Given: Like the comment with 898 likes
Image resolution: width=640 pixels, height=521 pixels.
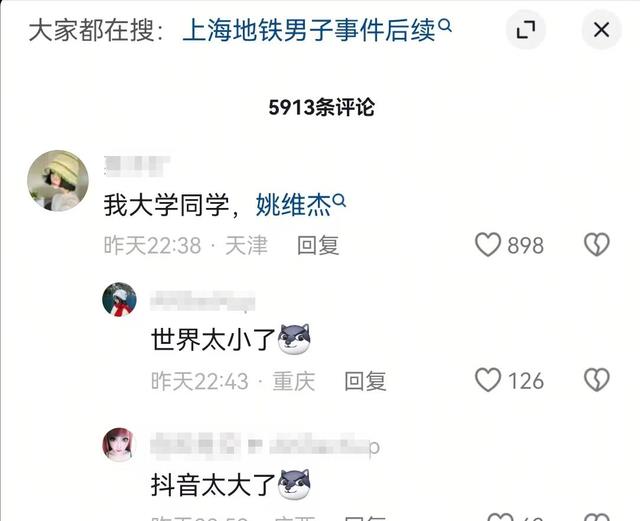Looking at the screenshot, I should coord(488,245).
